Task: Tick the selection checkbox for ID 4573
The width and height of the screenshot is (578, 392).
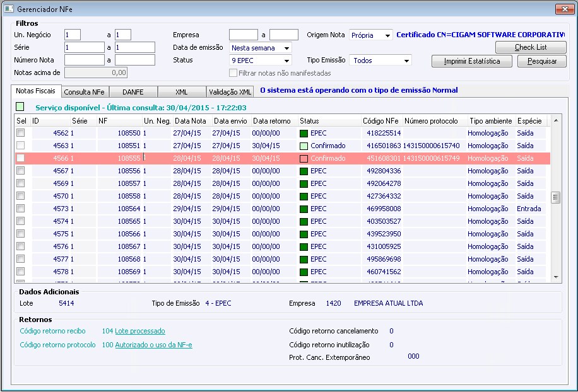Action: (x=21, y=209)
